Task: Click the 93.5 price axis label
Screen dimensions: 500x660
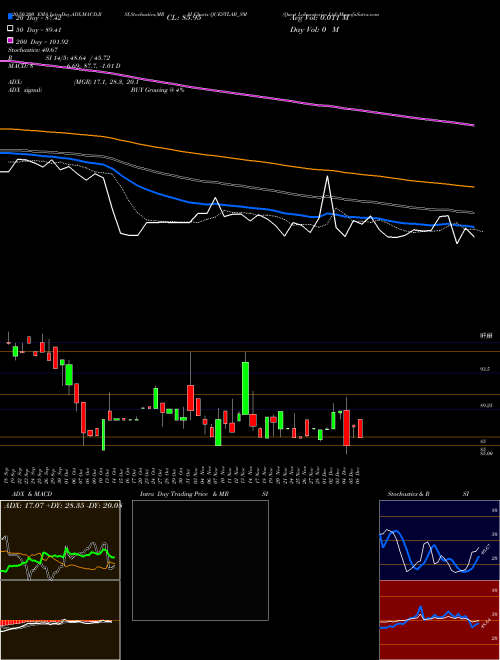Action: 484,369
